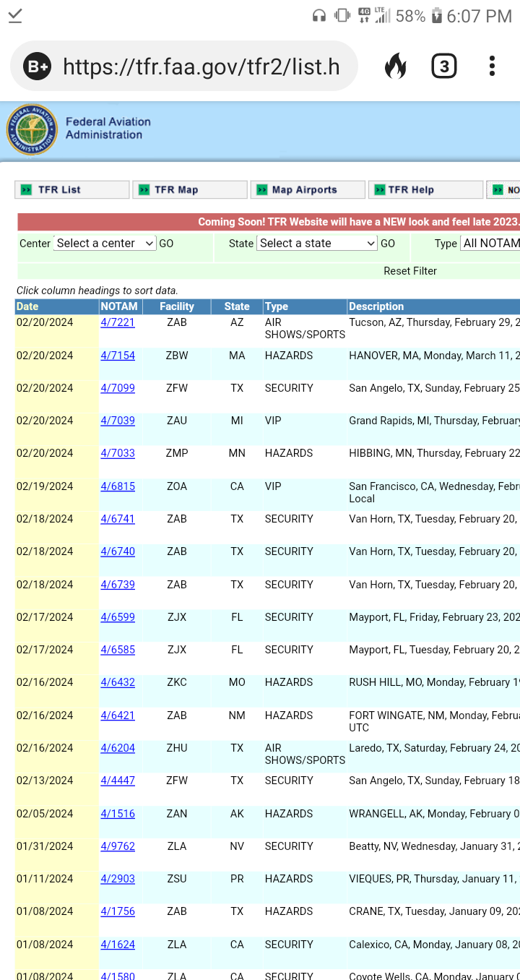Sort by the State column heading
The height and width of the screenshot is (980, 520).
[x=237, y=306]
